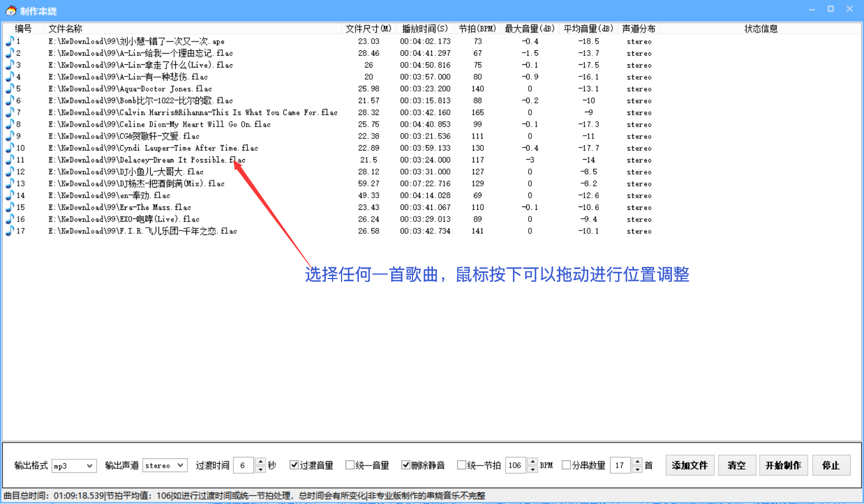Click the music note icon of row 9

tap(9, 136)
